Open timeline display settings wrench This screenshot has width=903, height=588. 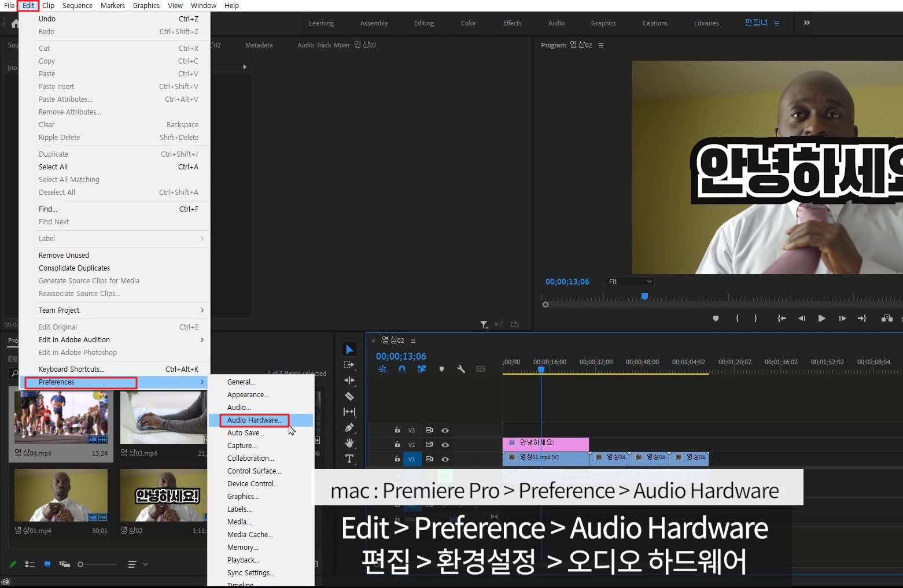[x=461, y=369]
